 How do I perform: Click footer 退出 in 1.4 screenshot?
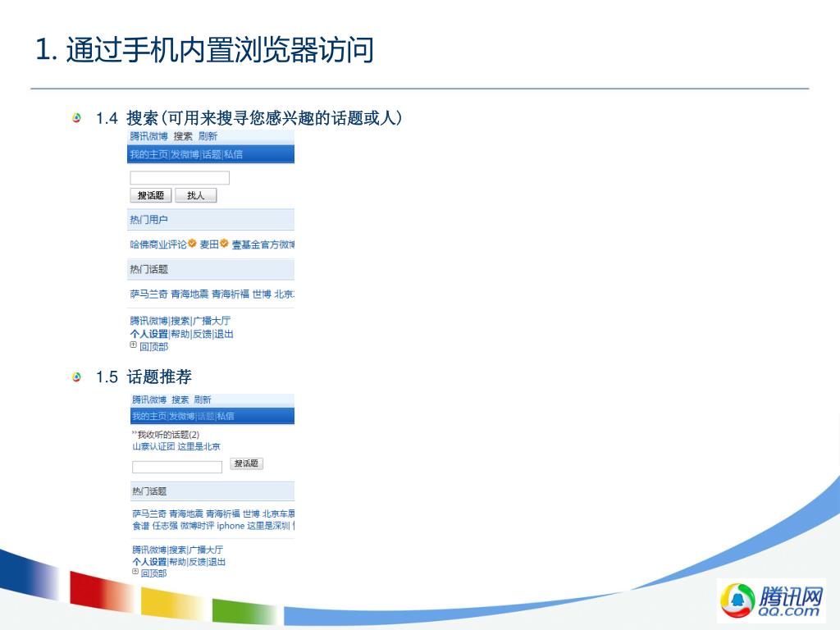[224, 335]
